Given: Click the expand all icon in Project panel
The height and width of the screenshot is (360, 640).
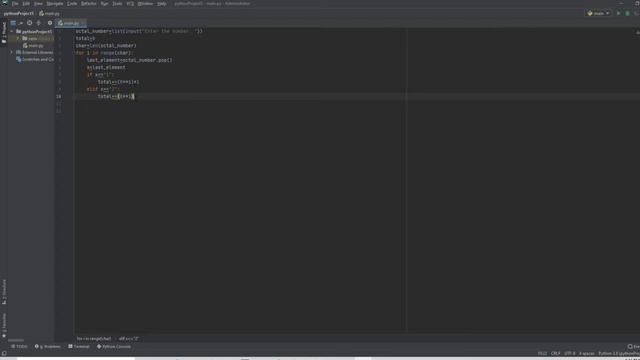Looking at the screenshot, I should [x=39, y=23].
